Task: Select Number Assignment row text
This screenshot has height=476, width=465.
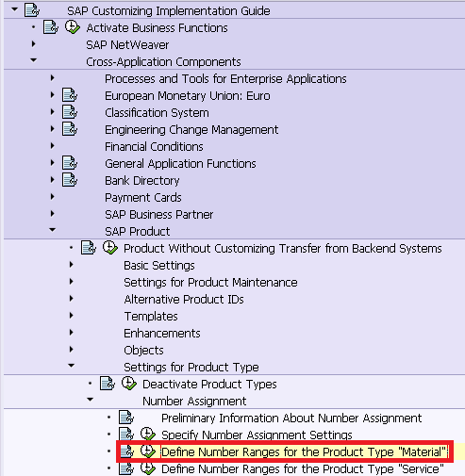Action: point(194,402)
